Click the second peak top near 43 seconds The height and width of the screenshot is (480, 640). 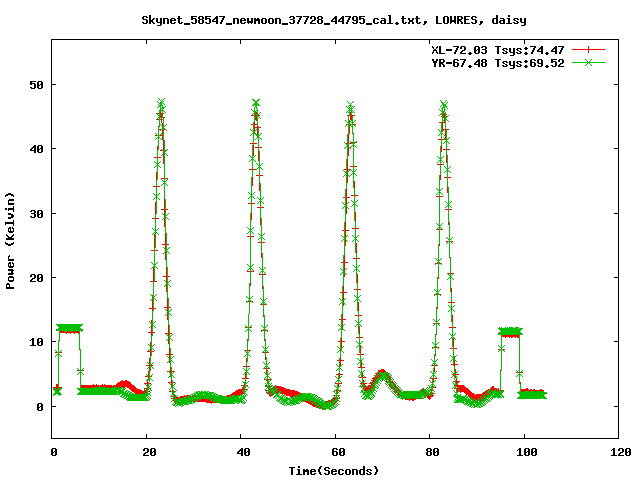coord(256,103)
